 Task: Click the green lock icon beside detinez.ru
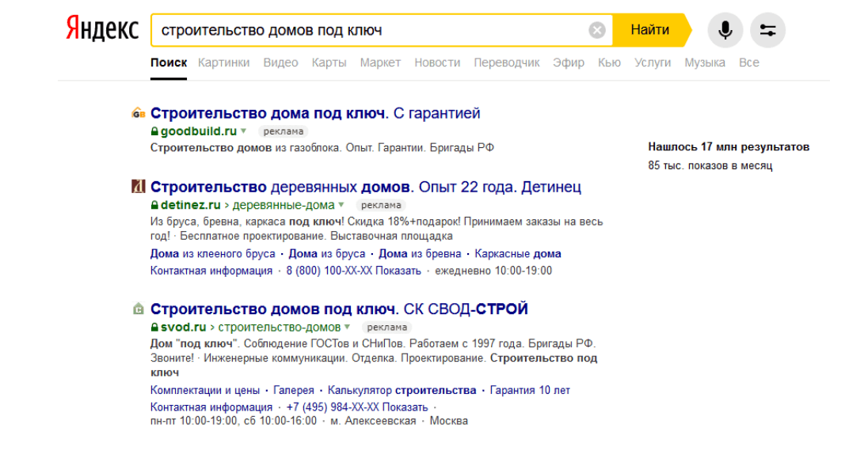click(x=155, y=206)
